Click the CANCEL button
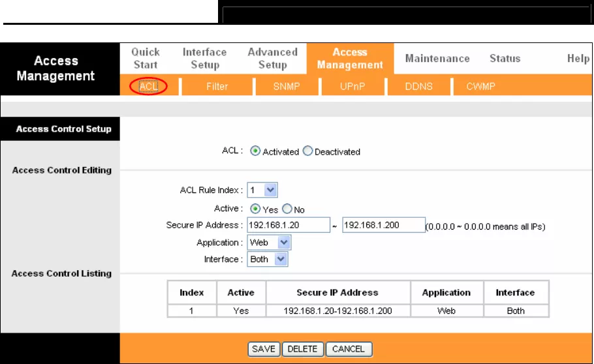Image resolution: width=594 pixels, height=364 pixels. tap(349, 349)
